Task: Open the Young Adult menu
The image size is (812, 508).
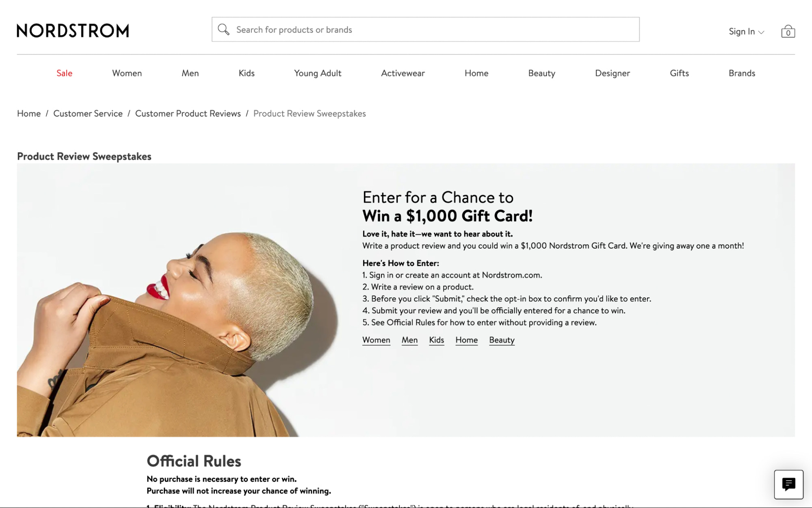Action: point(317,73)
